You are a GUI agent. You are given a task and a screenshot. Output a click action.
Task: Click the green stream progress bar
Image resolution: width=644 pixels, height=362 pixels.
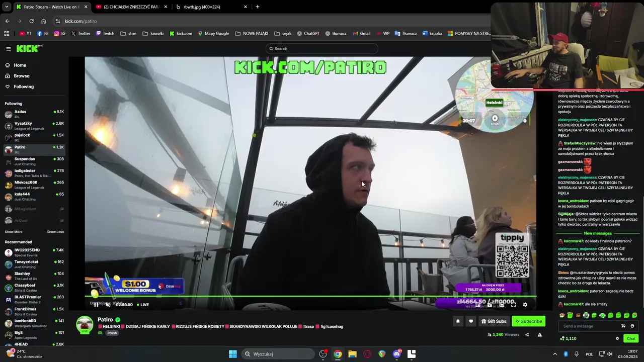pos(310,296)
